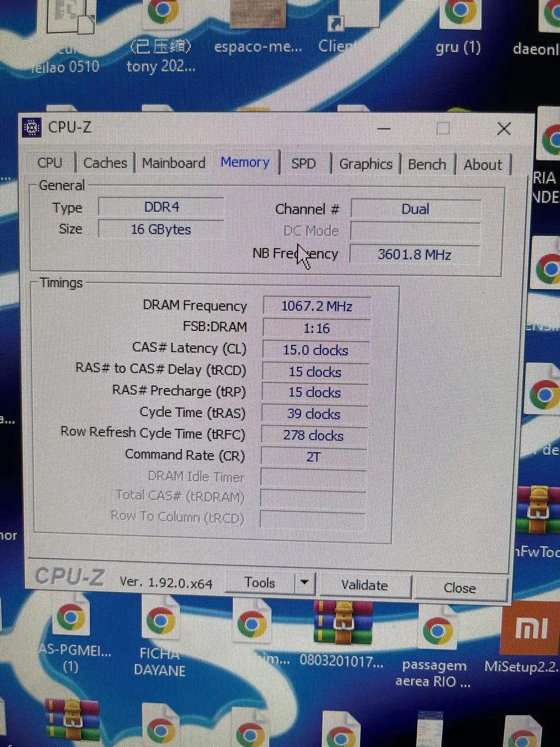Open the FICHA DAYANE Chrome shortcut
Image resolution: width=560 pixels, height=747 pixels.
click(160, 637)
